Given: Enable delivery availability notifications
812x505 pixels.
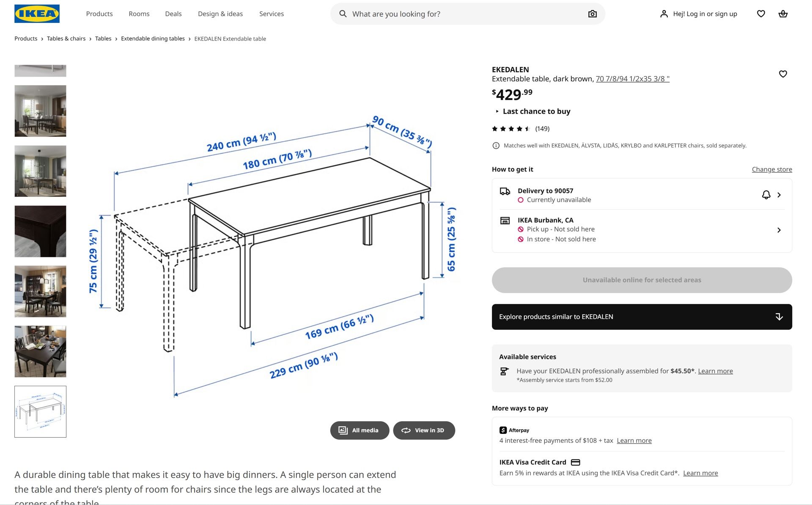Looking at the screenshot, I should coord(765,195).
